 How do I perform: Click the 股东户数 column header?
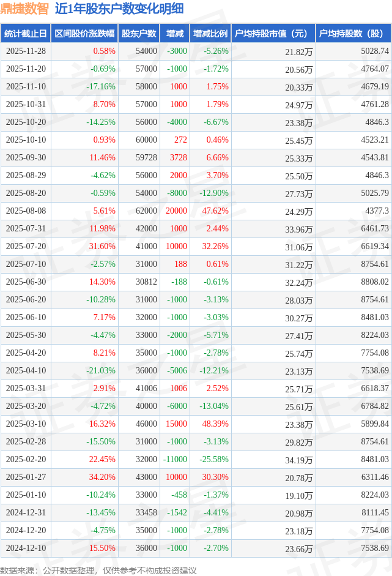139,34
